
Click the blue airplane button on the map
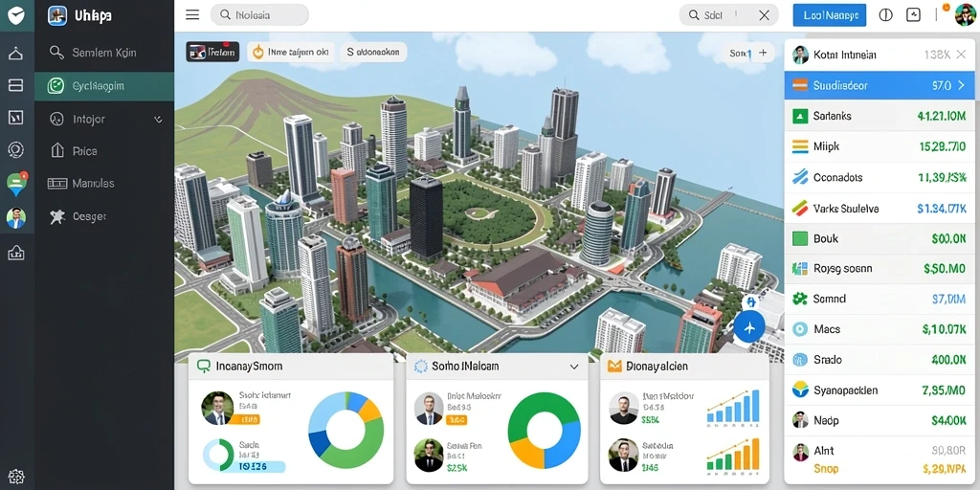tap(748, 326)
